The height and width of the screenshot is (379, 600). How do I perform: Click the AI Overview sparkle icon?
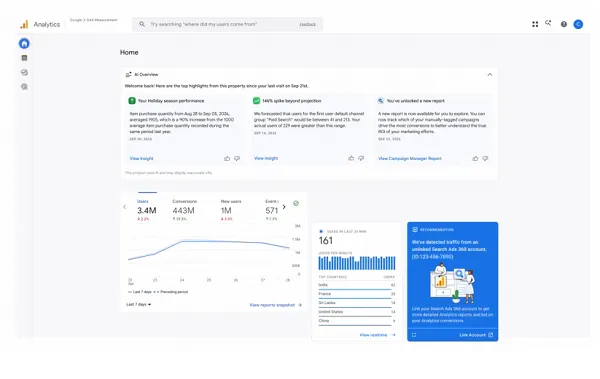coord(129,75)
